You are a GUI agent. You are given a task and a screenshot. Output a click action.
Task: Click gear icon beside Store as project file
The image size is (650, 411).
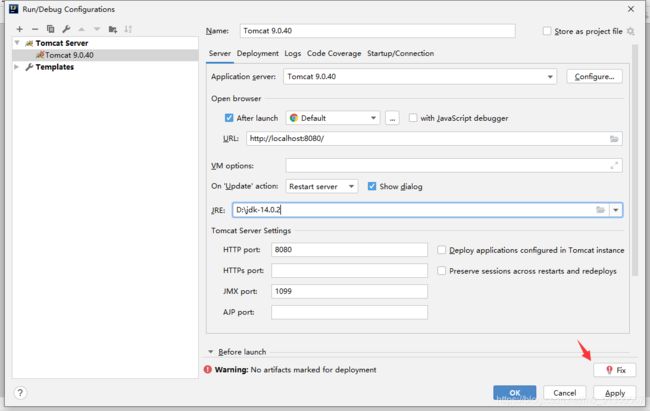(631, 31)
